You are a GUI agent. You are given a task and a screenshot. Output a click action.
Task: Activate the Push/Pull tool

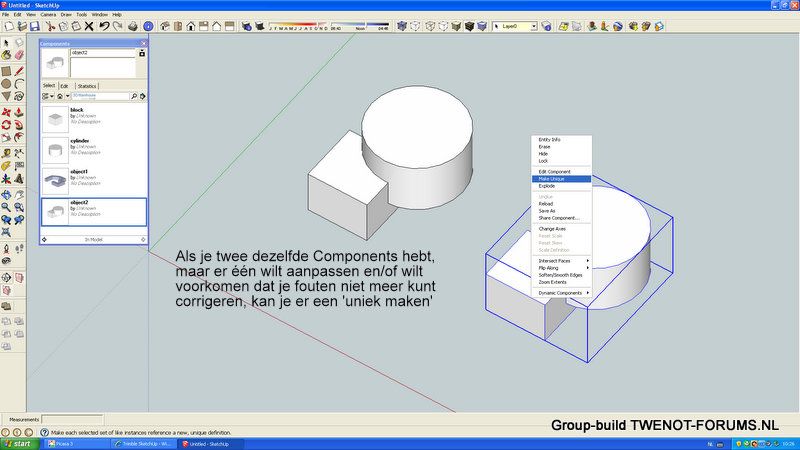19,112
